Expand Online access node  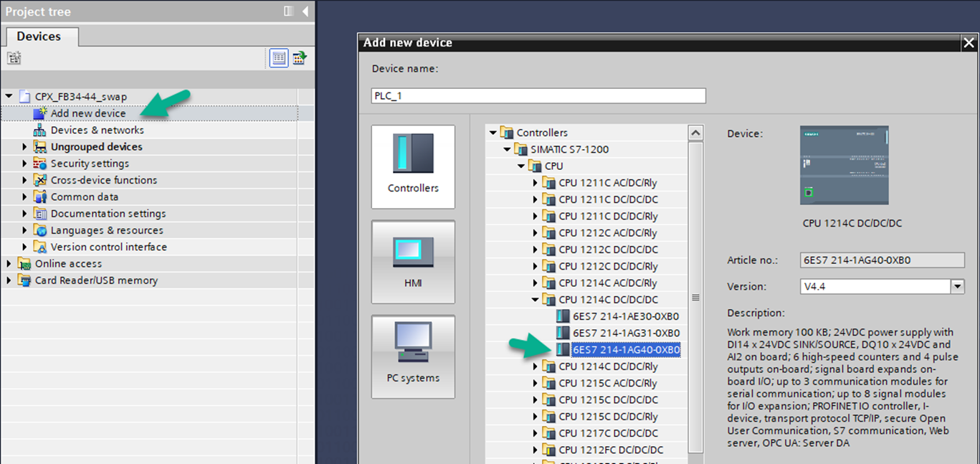pyautogui.click(x=9, y=264)
